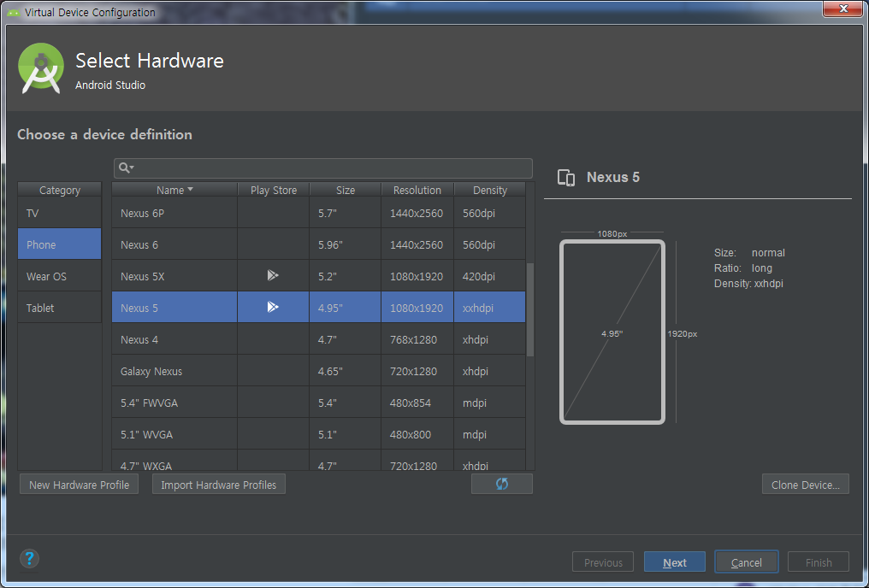This screenshot has width=869, height=588.
Task: Click the device list vertical scrollbar
Action: pyautogui.click(x=529, y=309)
